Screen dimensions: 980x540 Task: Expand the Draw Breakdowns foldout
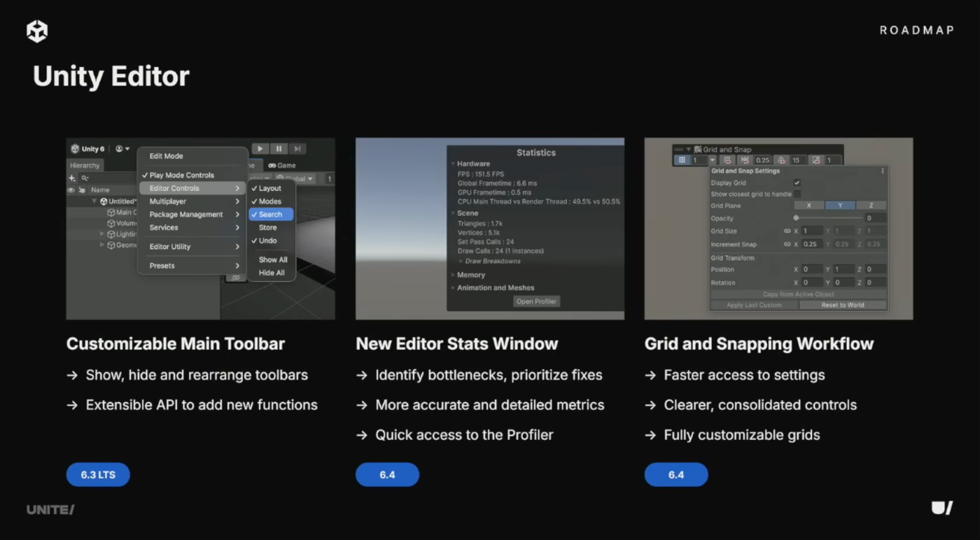[461, 261]
